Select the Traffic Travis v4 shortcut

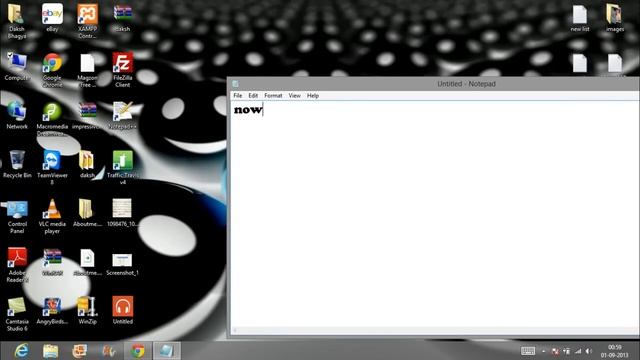[x=122, y=167]
